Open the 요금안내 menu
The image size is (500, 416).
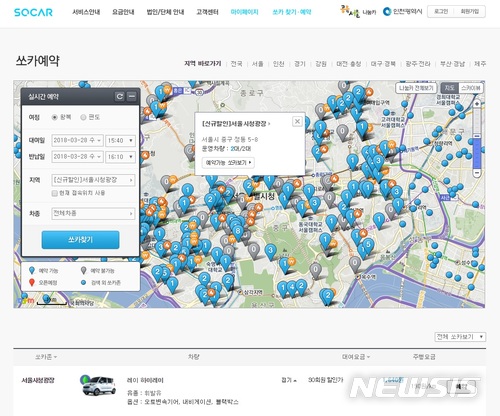point(123,12)
